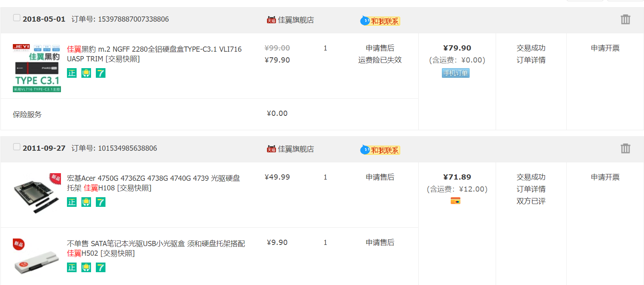Click 申请售后 for the H502 item
644x285 pixels.
(380, 243)
